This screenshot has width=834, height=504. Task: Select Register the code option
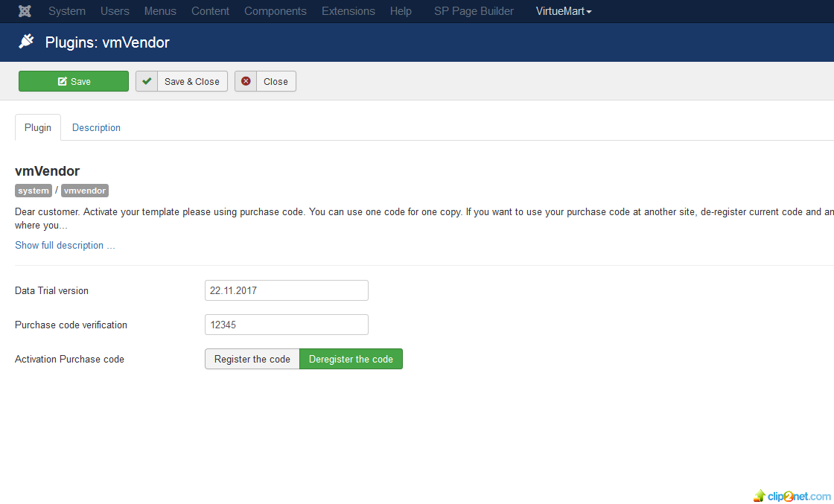252,359
